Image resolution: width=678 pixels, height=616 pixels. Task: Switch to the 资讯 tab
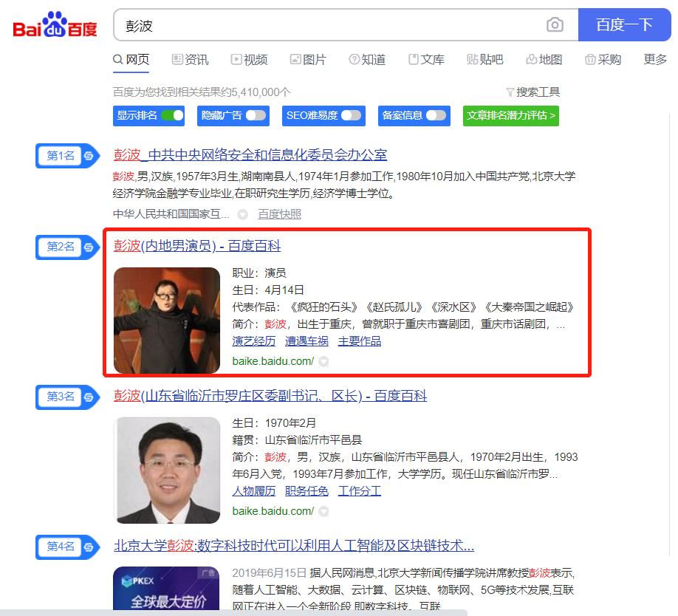coord(191,59)
